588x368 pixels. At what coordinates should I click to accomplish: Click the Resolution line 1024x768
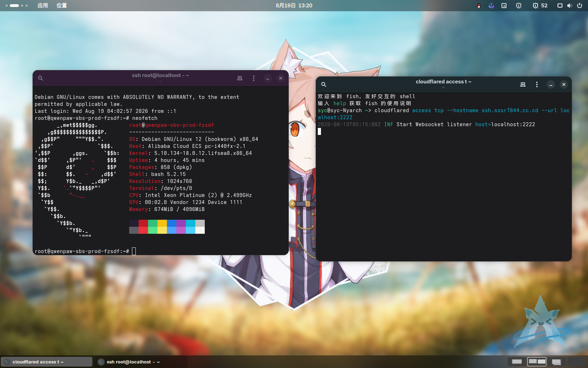click(161, 181)
